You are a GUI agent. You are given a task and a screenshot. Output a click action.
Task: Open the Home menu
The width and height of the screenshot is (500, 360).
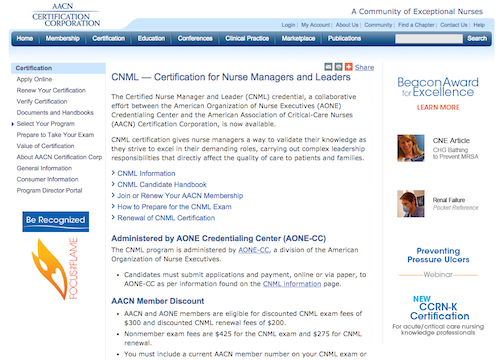(25, 38)
